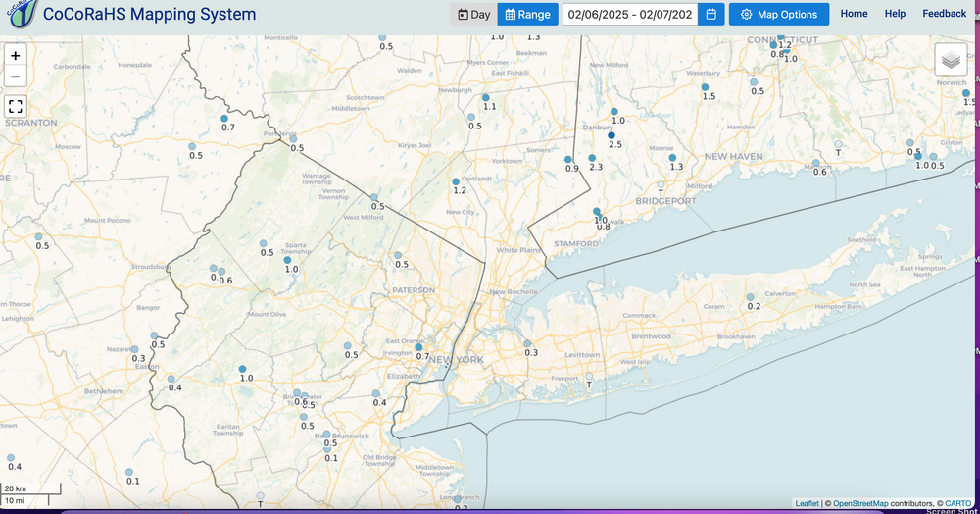This screenshot has width=980, height=514.
Task: Click the 0.9 marker near Yorktown
Action: 568,160
